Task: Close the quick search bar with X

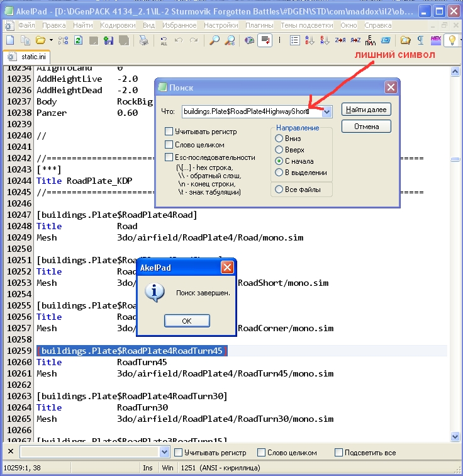Action: 11,451
